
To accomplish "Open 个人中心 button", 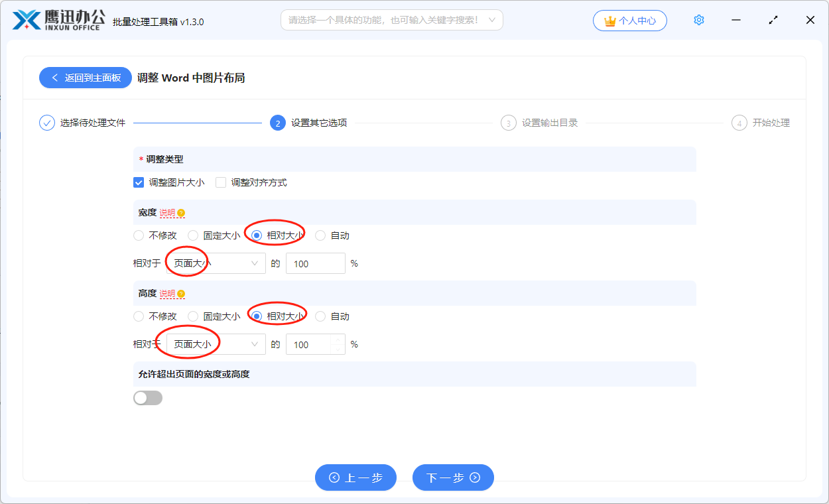I will 630,21.
